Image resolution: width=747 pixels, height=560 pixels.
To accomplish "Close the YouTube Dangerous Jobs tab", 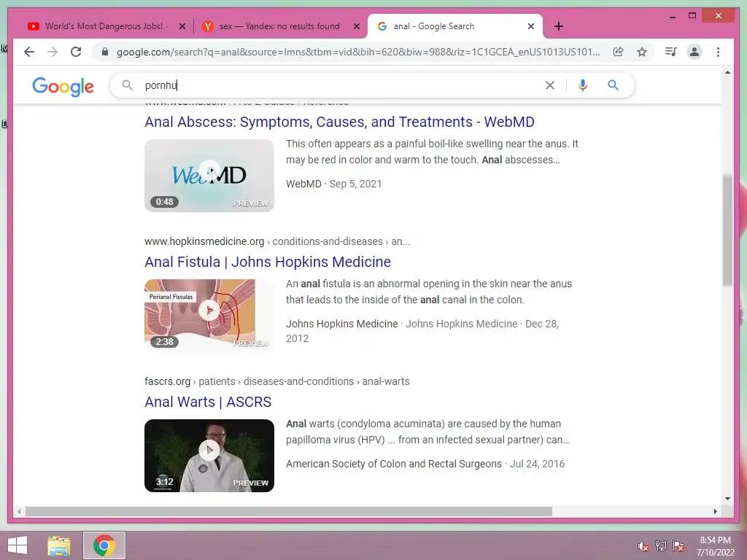I will pyautogui.click(x=182, y=26).
